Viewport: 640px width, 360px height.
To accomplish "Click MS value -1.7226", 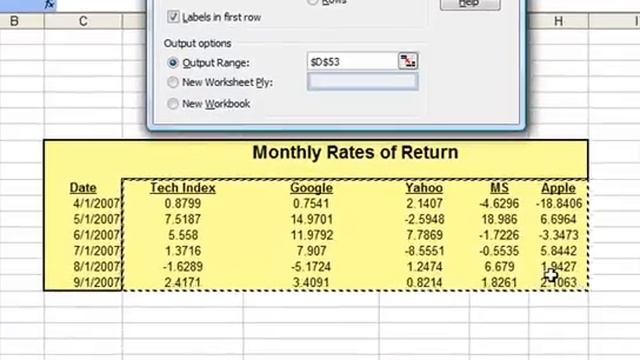I will [499, 235].
